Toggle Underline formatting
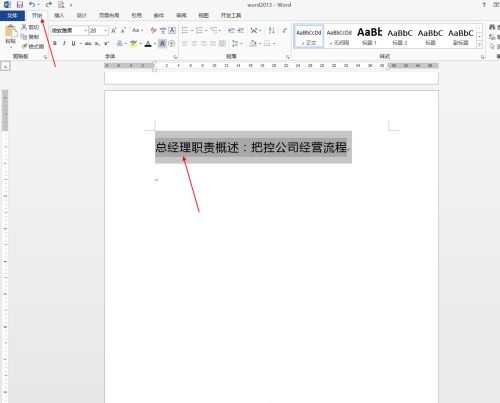This screenshot has width=500, height=403. pyautogui.click(x=73, y=43)
